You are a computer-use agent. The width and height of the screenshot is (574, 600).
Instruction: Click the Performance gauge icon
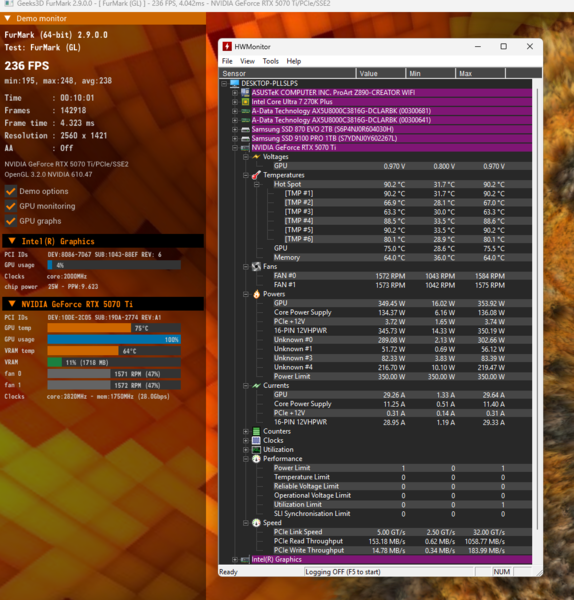coord(256,459)
